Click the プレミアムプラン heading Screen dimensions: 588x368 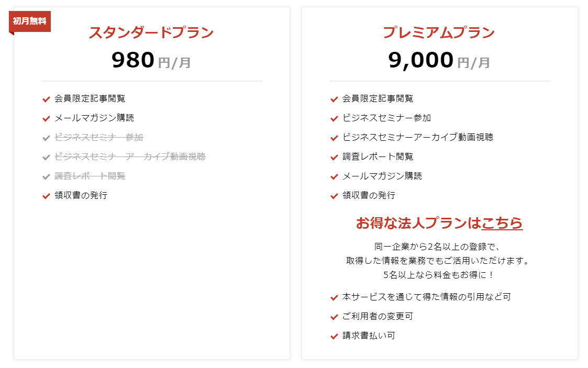tap(439, 32)
